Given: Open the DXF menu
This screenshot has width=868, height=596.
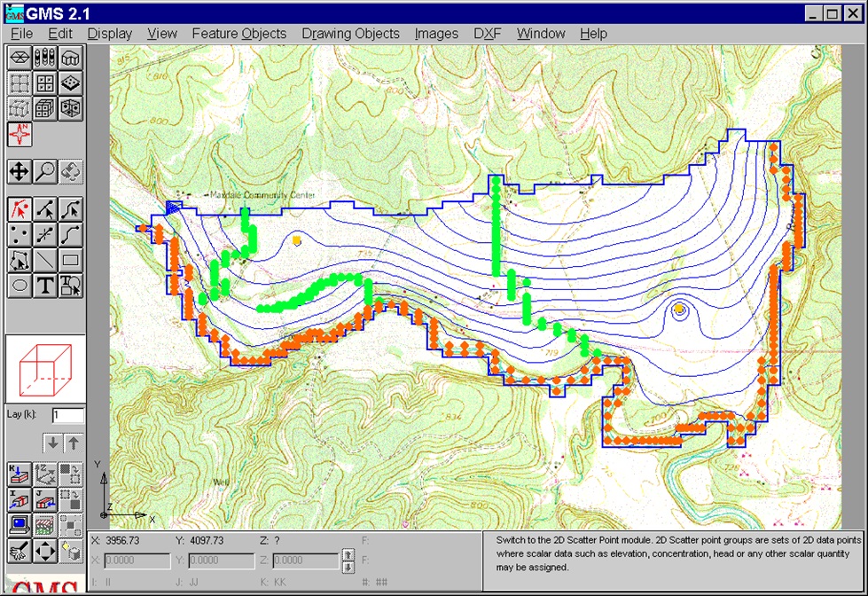Looking at the screenshot, I should point(487,34).
